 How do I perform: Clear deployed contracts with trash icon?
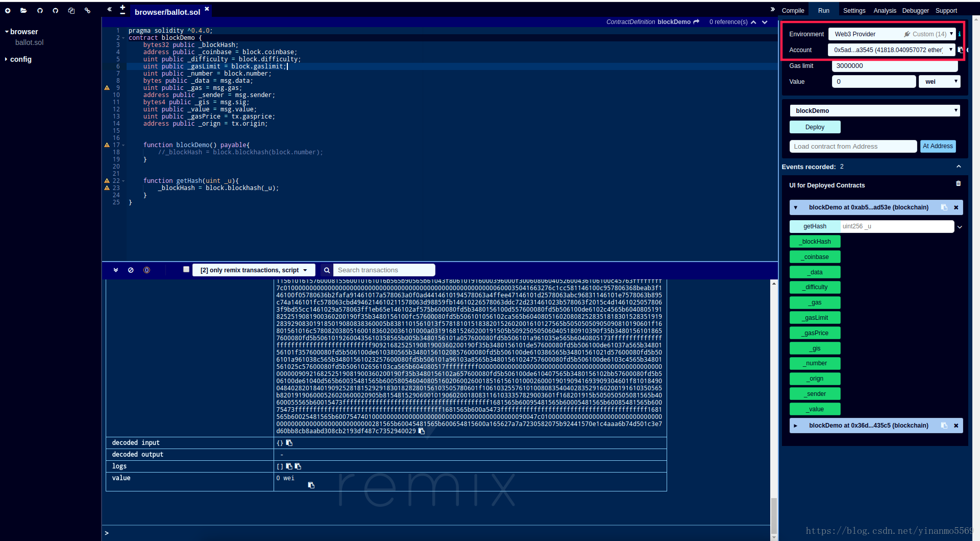pos(958,183)
